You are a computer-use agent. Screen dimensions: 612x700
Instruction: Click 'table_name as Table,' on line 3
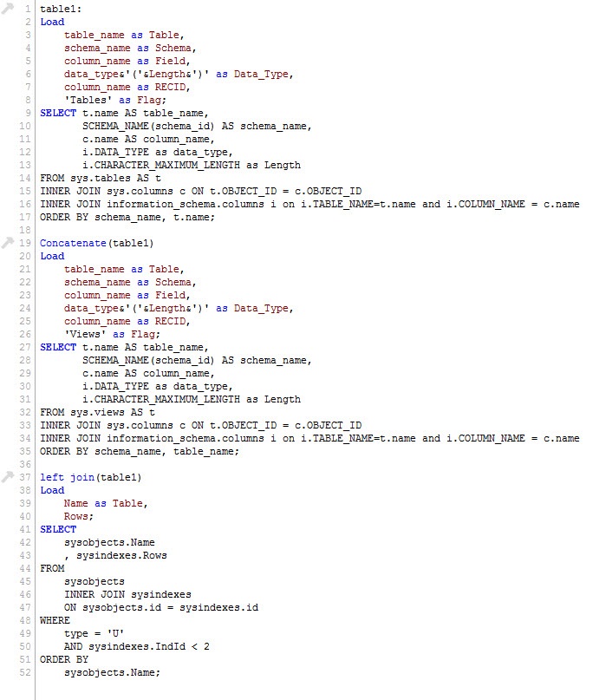click(124, 35)
